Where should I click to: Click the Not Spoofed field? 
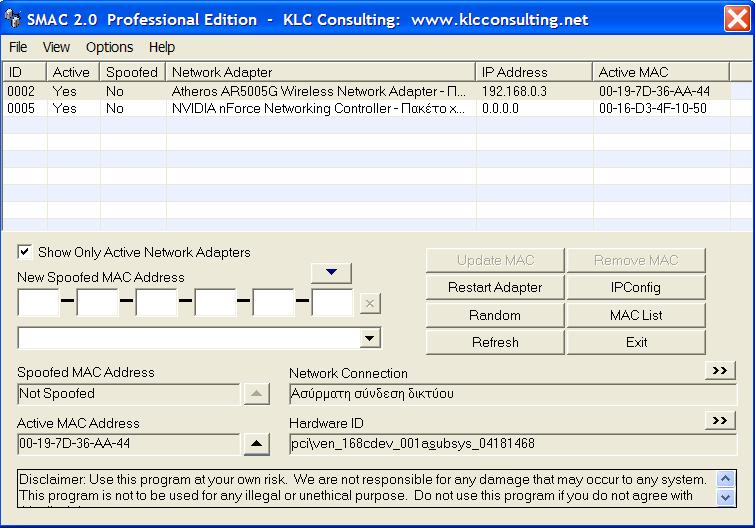(128, 394)
